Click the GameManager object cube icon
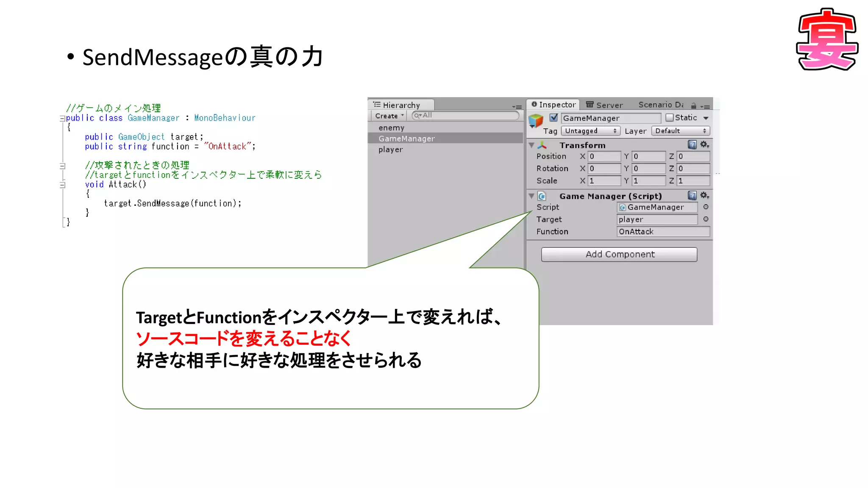Image resolution: width=868 pixels, height=488 pixels. pyautogui.click(x=536, y=121)
